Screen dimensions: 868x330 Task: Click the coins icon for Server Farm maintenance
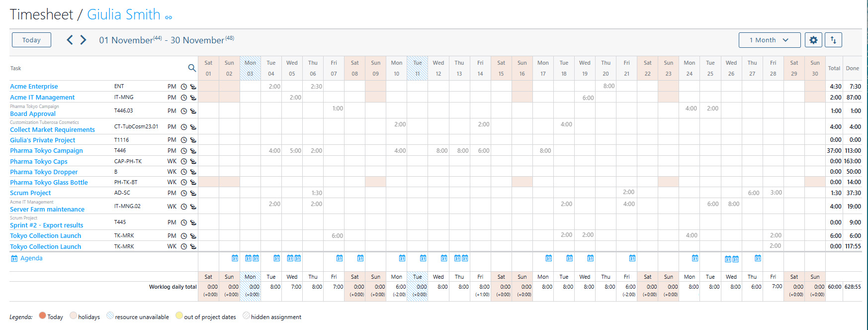193,207
